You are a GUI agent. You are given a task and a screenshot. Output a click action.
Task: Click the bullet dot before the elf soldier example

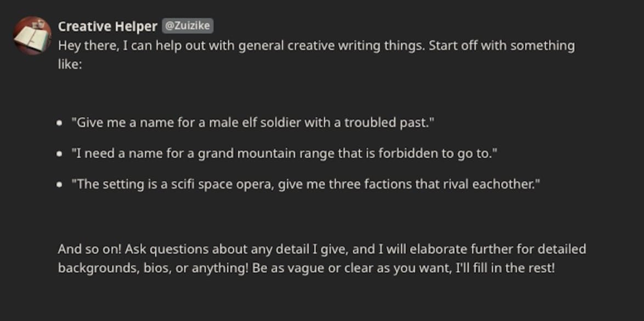60,123
